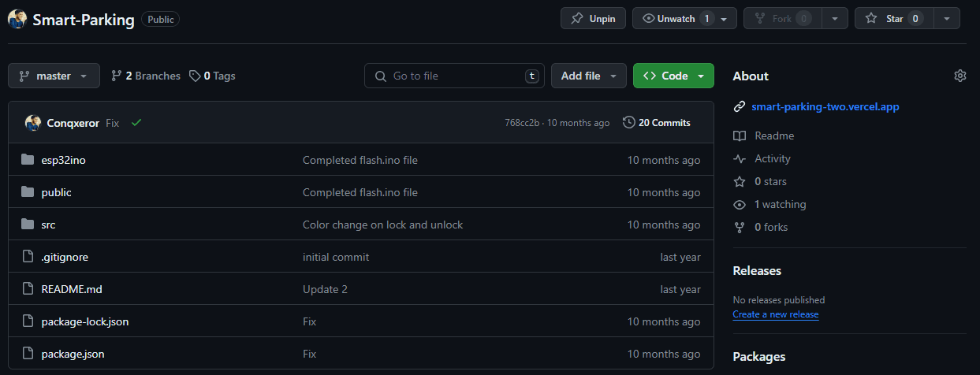Open the Fork options dropdown arrow
The image size is (980, 375).
835,18
